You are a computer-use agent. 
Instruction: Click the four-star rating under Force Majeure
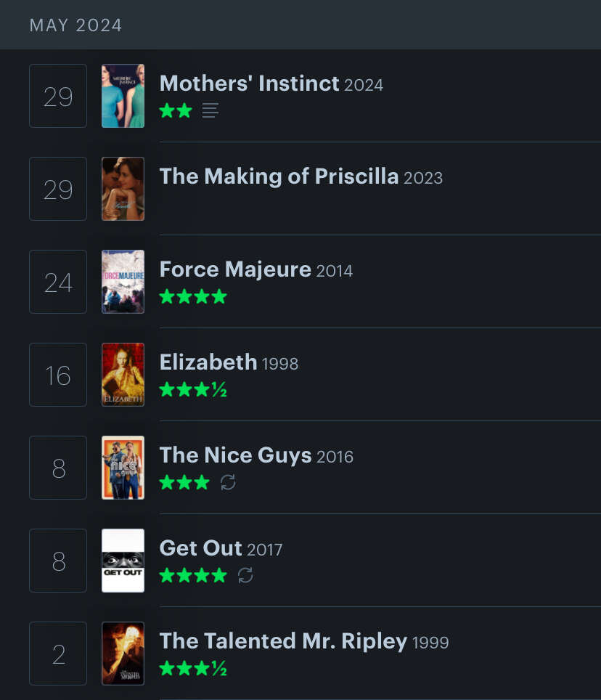[193, 296]
